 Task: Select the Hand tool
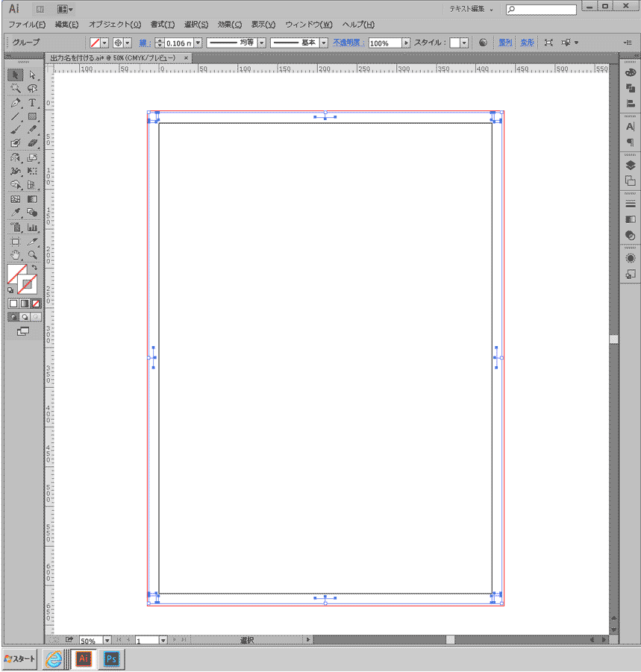click(x=15, y=255)
